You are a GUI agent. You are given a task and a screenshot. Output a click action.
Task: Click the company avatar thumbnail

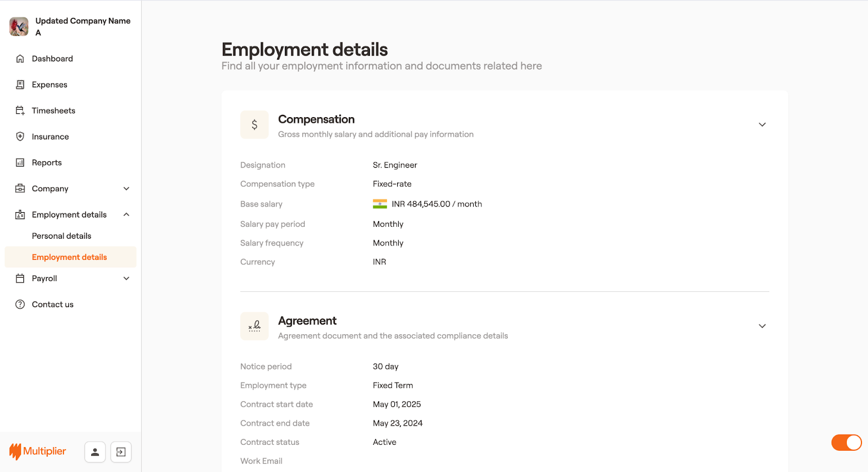tap(19, 27)
